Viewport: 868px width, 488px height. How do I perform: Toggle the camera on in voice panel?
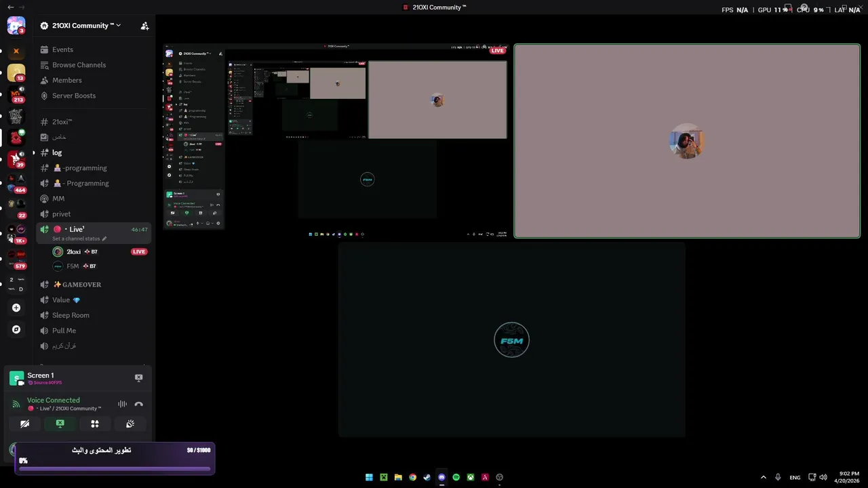tap(25, 424)
